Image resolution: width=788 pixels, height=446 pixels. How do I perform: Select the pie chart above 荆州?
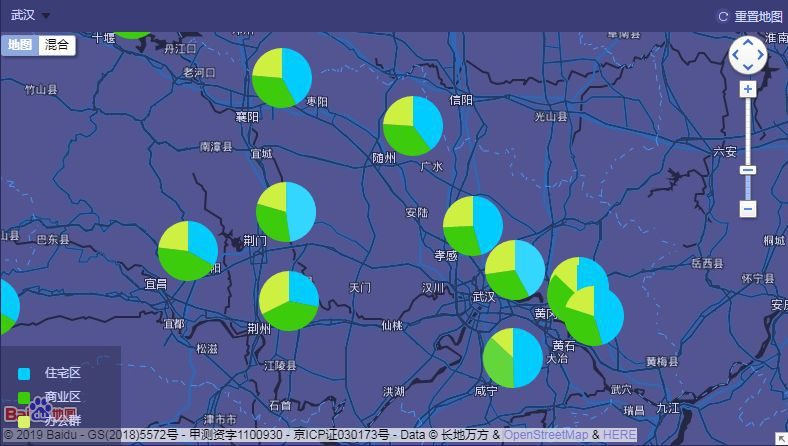pos(289,301)
